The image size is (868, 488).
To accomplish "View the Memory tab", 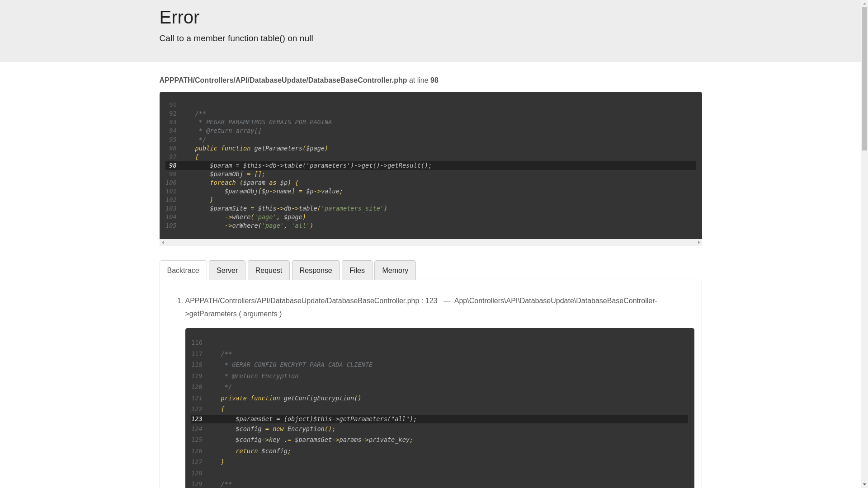I will pyautogui.click(x=395, y=270).
